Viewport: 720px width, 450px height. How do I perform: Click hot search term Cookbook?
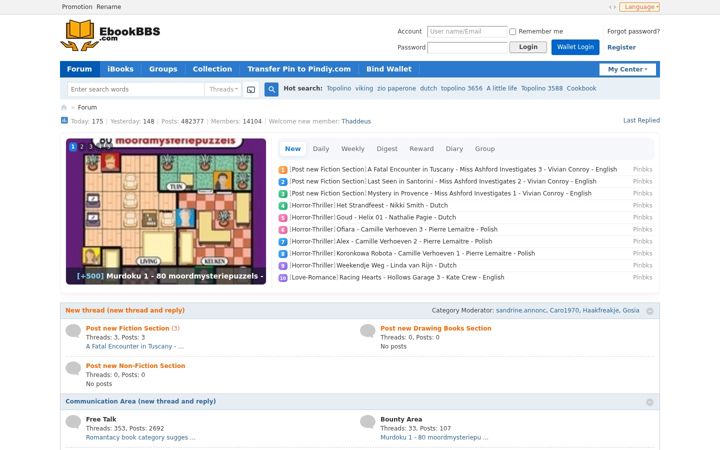pos(581,88)
